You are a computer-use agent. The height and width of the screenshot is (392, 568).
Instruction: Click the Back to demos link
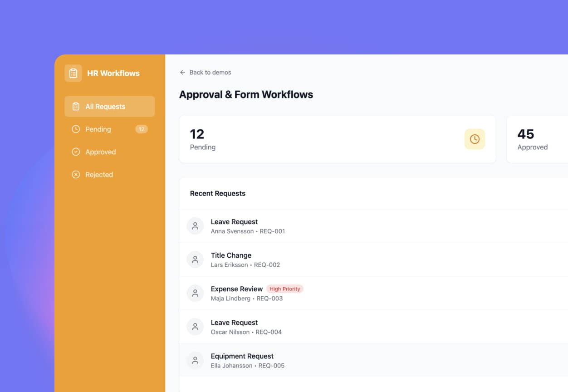point(210,72)
